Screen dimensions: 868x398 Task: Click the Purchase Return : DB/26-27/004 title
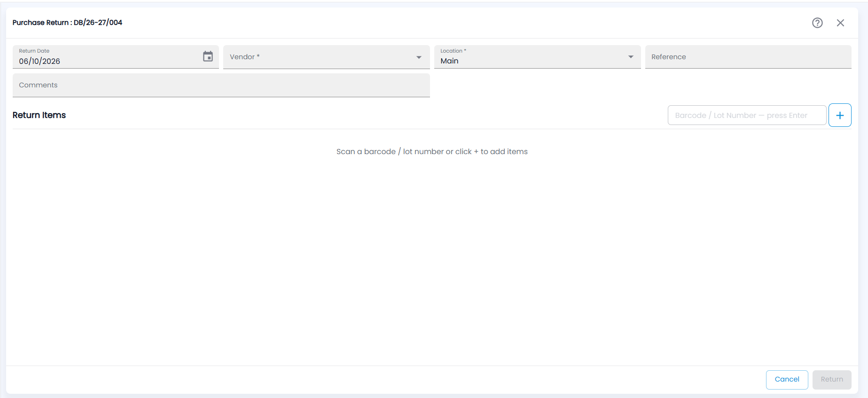67,23
